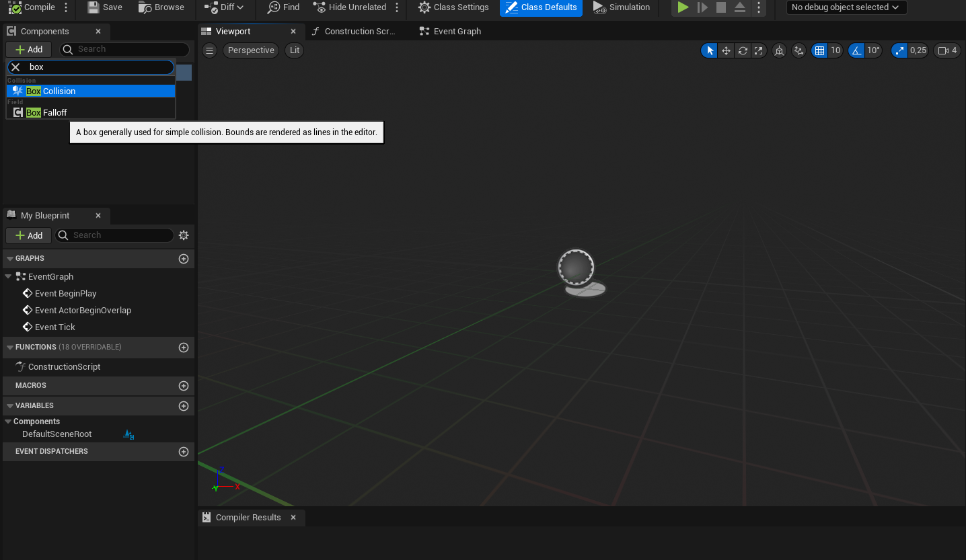Open Class Settings
The height and width of the screenshot is (560, 966).
[453, 7]
